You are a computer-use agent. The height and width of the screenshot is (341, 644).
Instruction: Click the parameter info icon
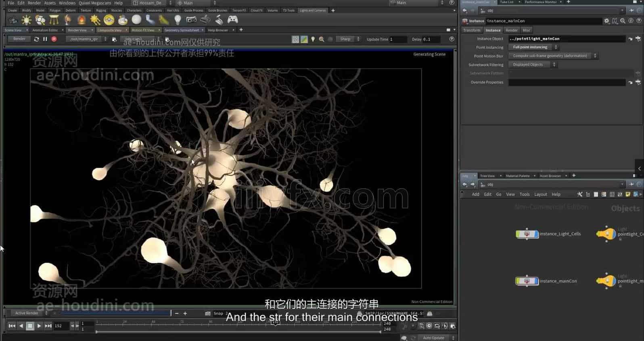pyautogui.click(x=631, y=21)
